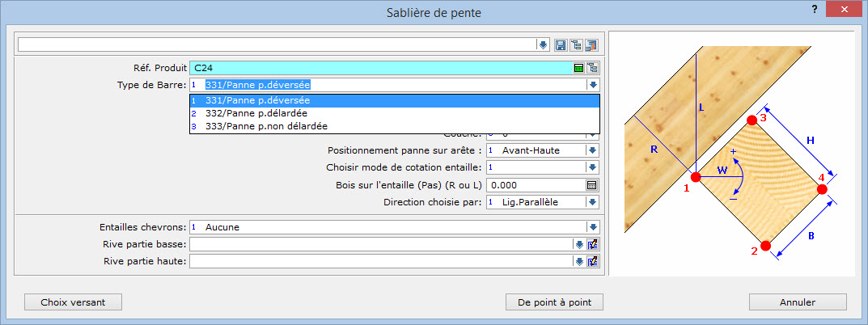Click the Choix versant button
Image resolution: width=868 pixels, height=325 pixels.
click(x=73, y=302)
